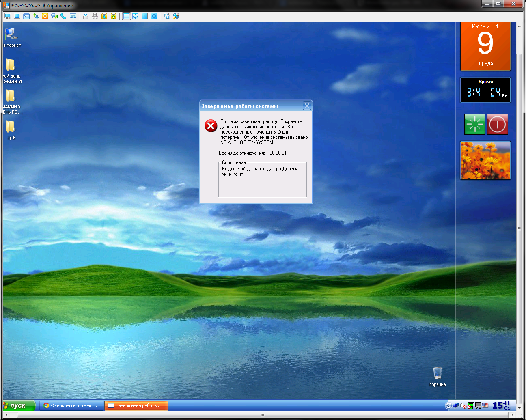Toggle full screen view solid blue icon
This screenshot has width=526, height=420.
click(145, 16)
